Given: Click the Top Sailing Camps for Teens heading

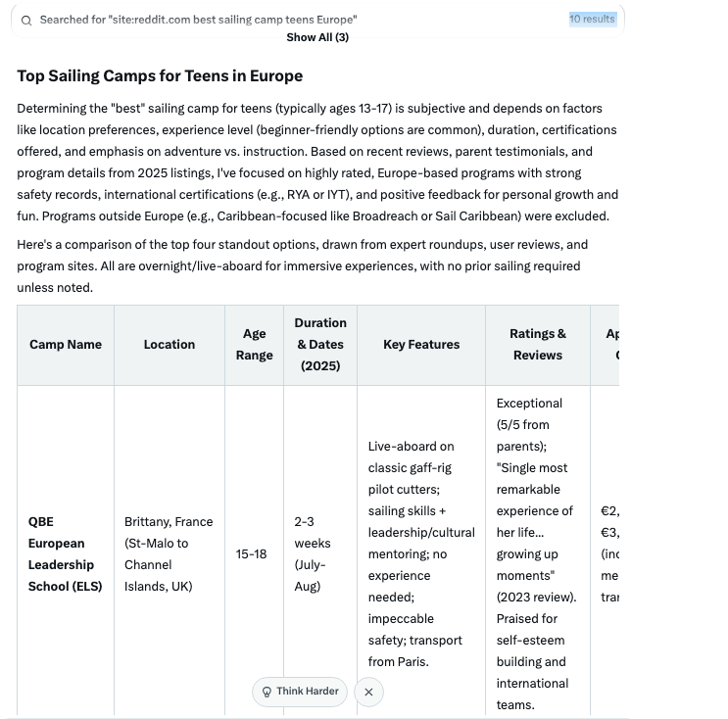Looking at the screenshot, I should pyautogui.click(x=160, y=76).
